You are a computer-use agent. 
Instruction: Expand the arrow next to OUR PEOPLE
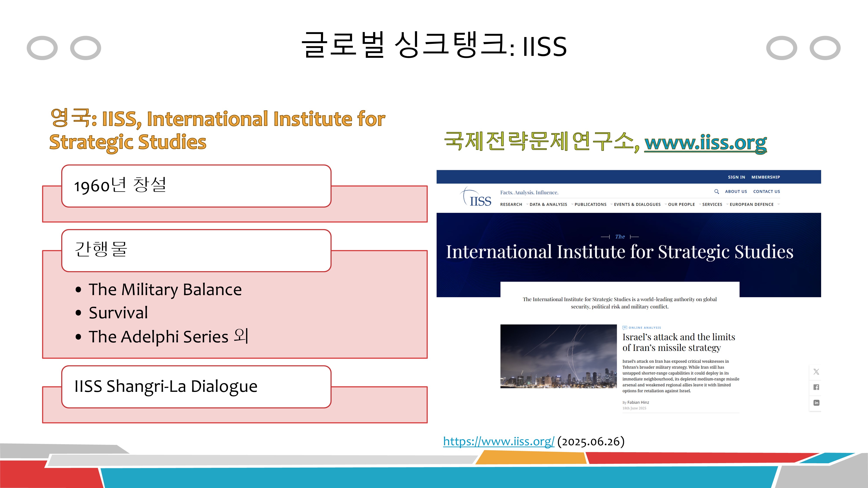coord(700,204)
